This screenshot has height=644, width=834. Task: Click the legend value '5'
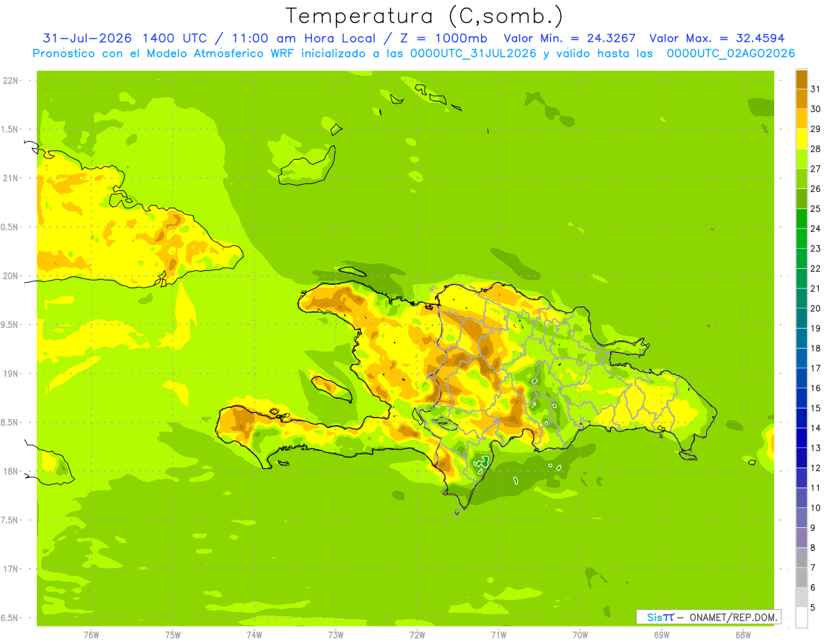tap(813, 607)
